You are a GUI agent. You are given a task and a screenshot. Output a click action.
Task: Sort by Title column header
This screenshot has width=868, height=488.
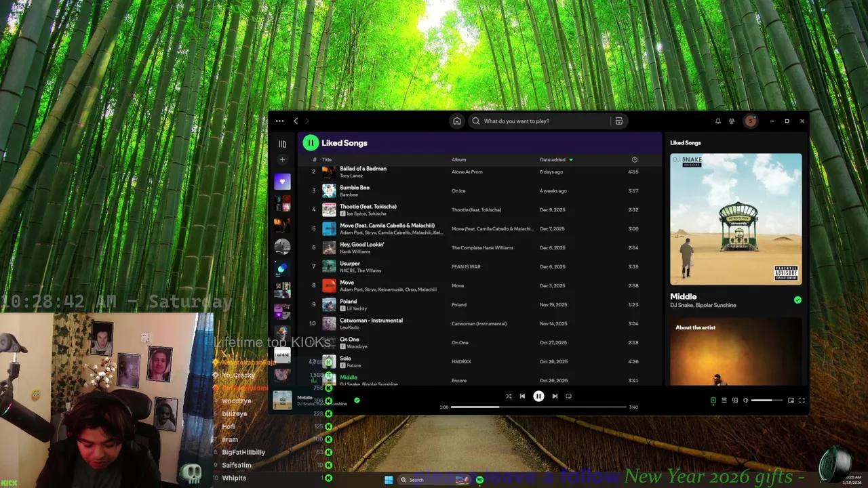pyautogui.click(x=327, y=160)
